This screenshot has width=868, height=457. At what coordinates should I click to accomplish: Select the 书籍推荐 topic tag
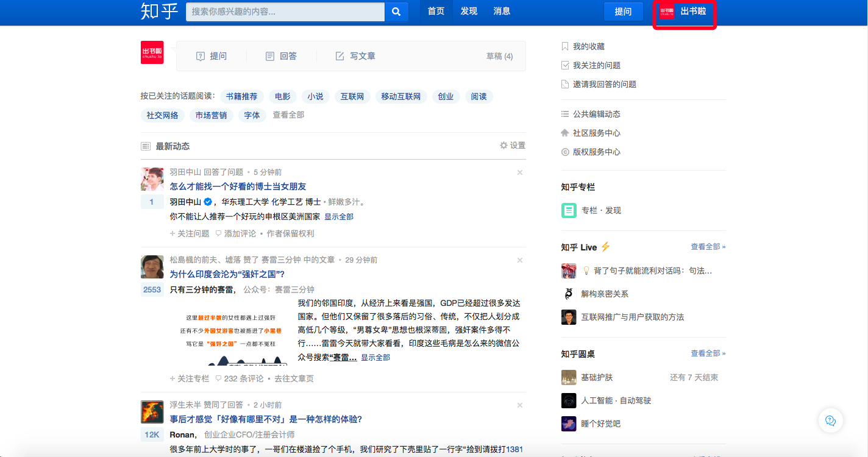[x=241, y=96]
